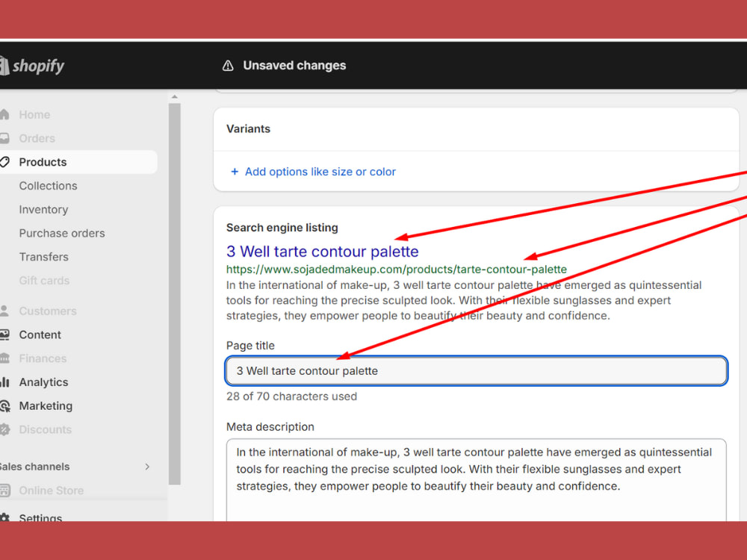Open Orders in the sidebar

click(x=37, y=139)
